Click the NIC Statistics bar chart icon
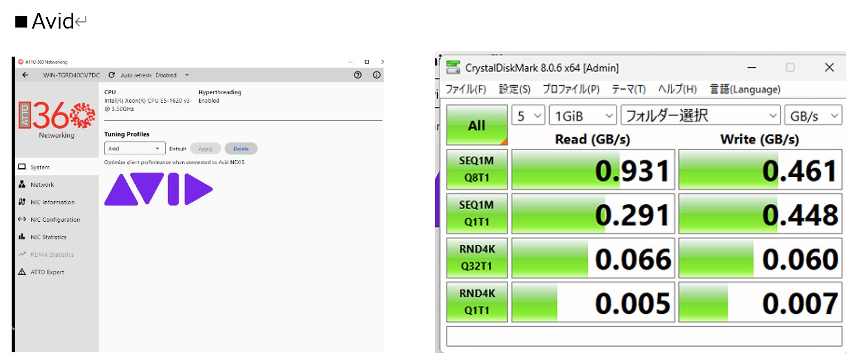The width and height of the screenshot is (868, 361). [x=22, y=237]
